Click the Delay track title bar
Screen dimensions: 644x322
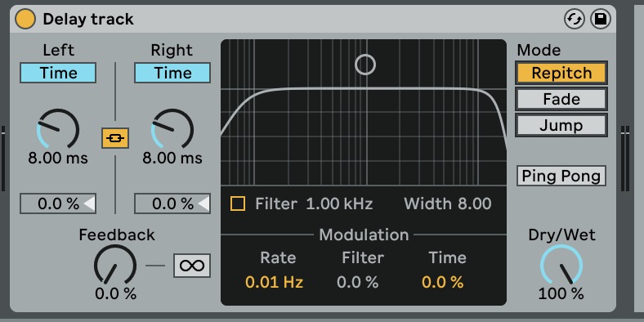coord(313,20)
